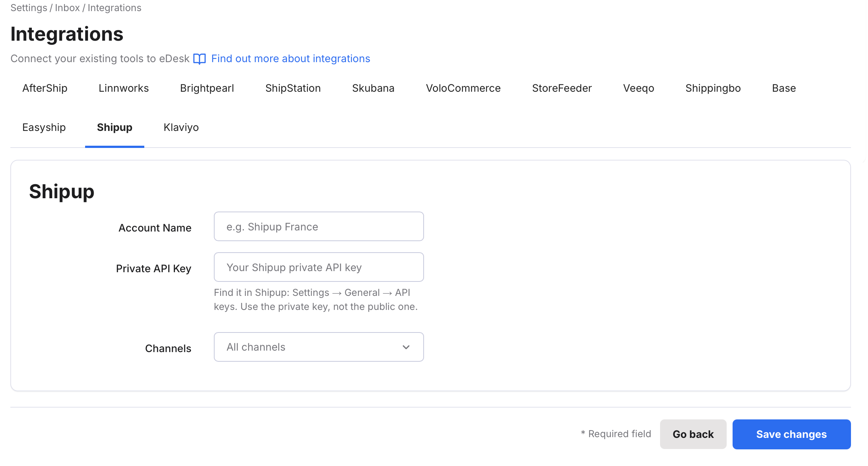Click the '* Required field' note

click(616, 434)
